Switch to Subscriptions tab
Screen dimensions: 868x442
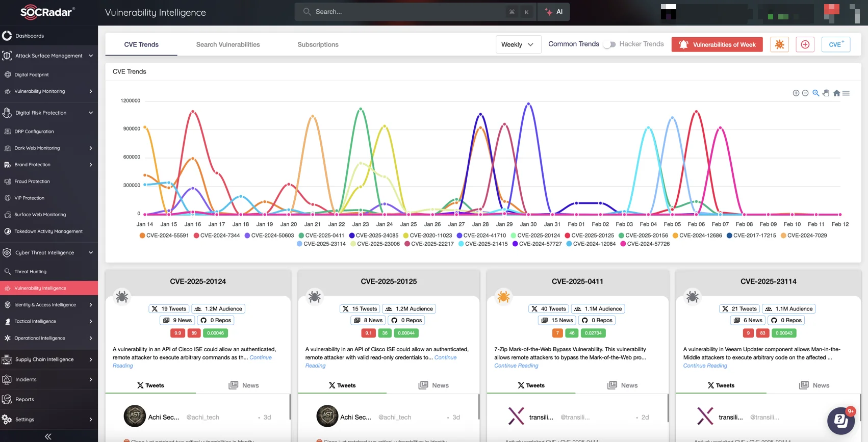click(318, 44)
